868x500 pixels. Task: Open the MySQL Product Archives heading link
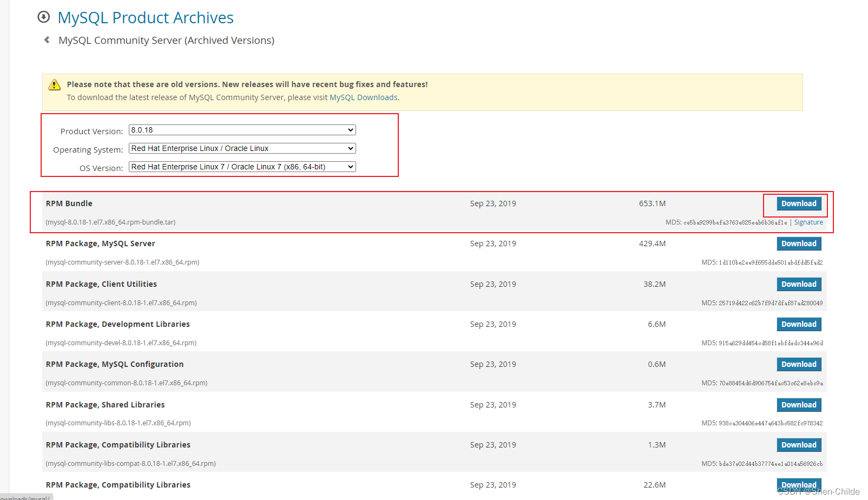click(x=146, y=18)
